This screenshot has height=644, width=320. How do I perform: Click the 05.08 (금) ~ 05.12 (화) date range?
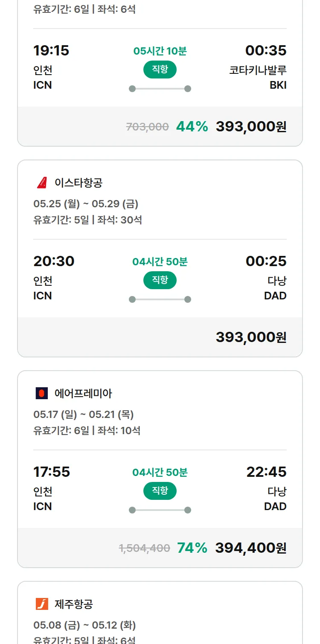tap(84, 625)
